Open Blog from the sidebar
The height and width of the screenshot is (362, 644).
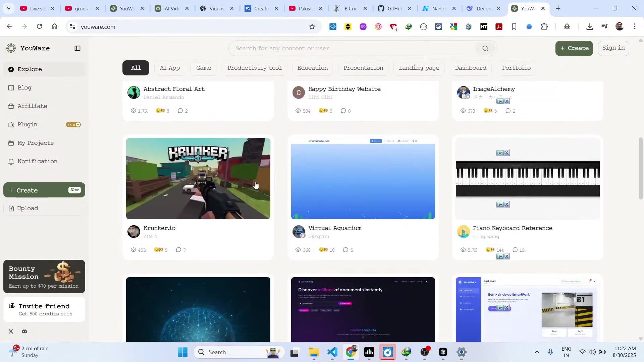44,87
